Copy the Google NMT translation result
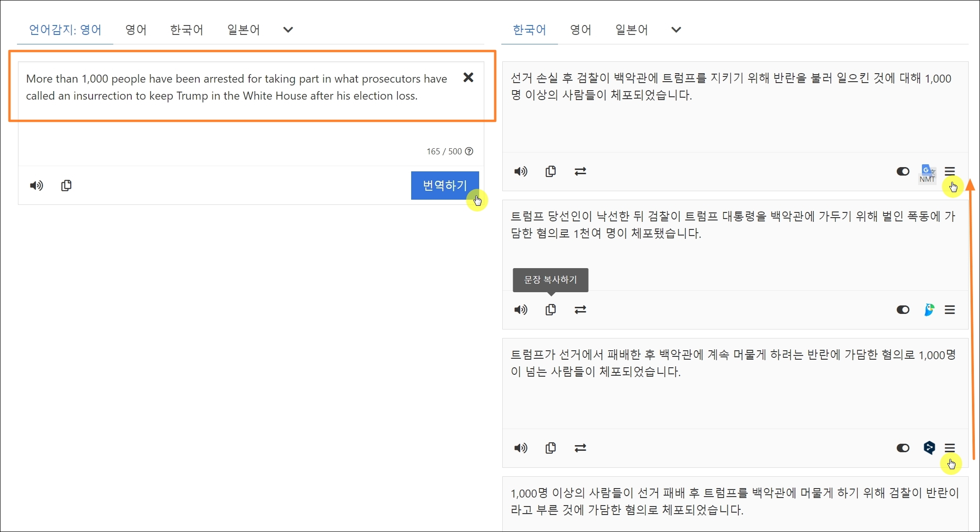Image resolution: width=980 pixels, height=532 pixels. click(x=550, y=171)
